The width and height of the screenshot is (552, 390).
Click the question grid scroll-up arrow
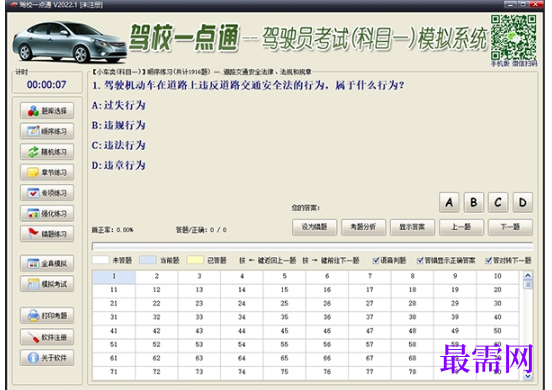coord(527,275)
